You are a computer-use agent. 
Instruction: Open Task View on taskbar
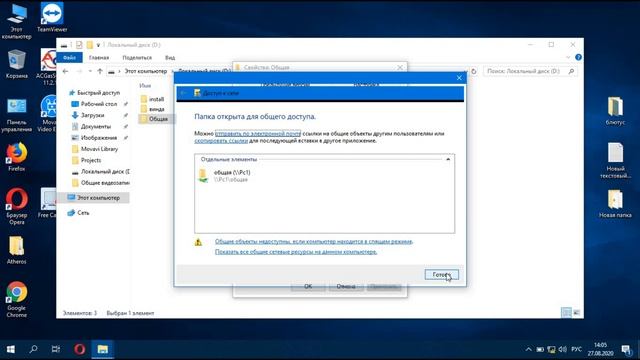coord(56,349)
